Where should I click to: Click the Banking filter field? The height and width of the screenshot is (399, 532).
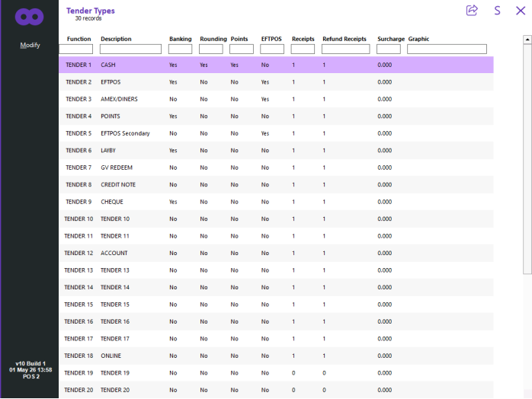coord(180,49)
